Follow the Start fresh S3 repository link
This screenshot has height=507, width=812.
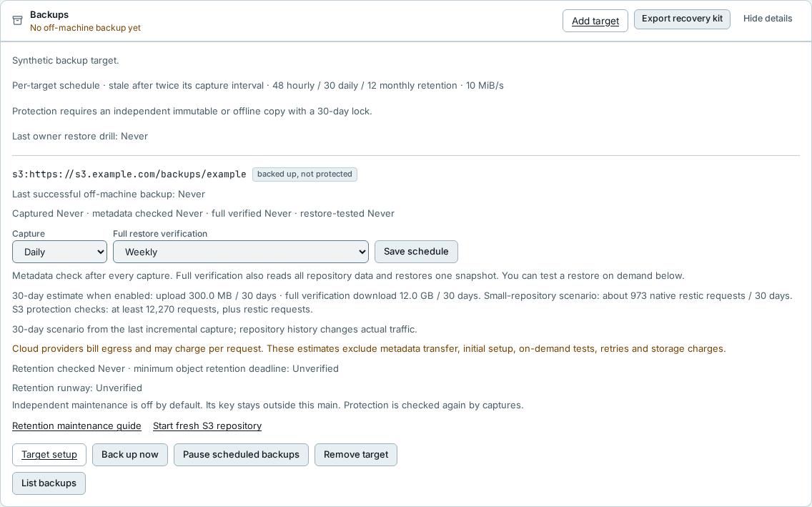pyautogui.click(x=207, y=425)
